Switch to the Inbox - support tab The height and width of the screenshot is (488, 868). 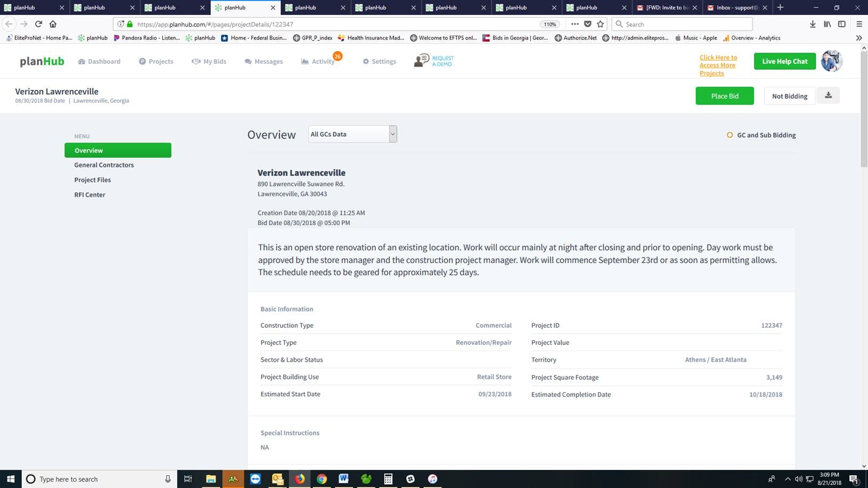(738, 7)
